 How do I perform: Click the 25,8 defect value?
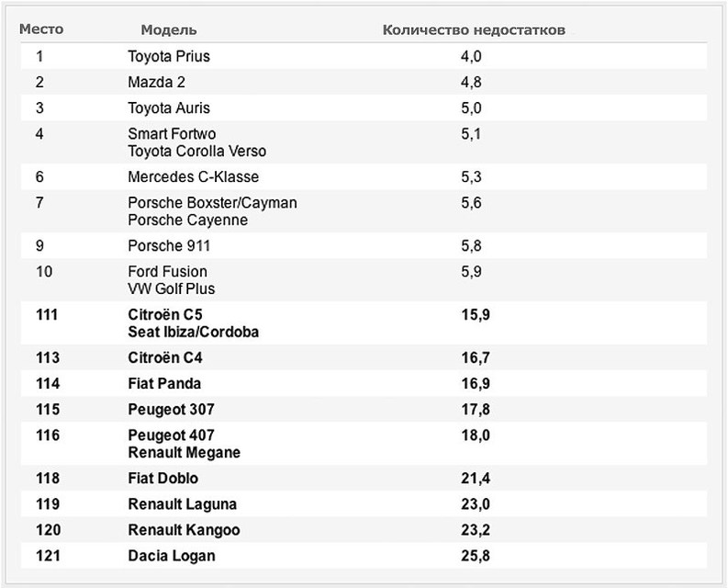click(x=476, y=556)
